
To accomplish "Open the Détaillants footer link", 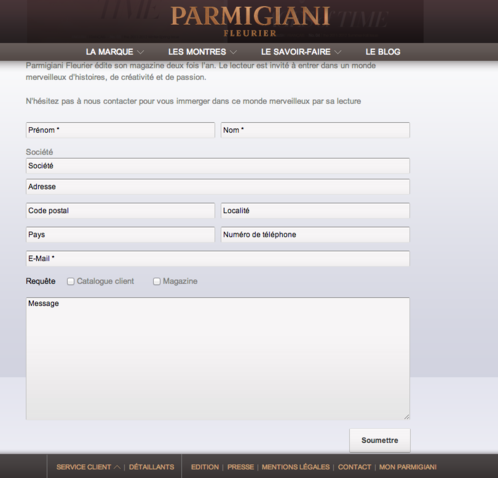I will click(x=151, y=467).
